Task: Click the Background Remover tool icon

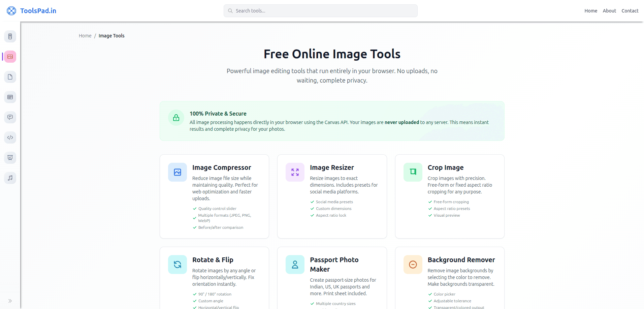Action: tap(412, 264)
